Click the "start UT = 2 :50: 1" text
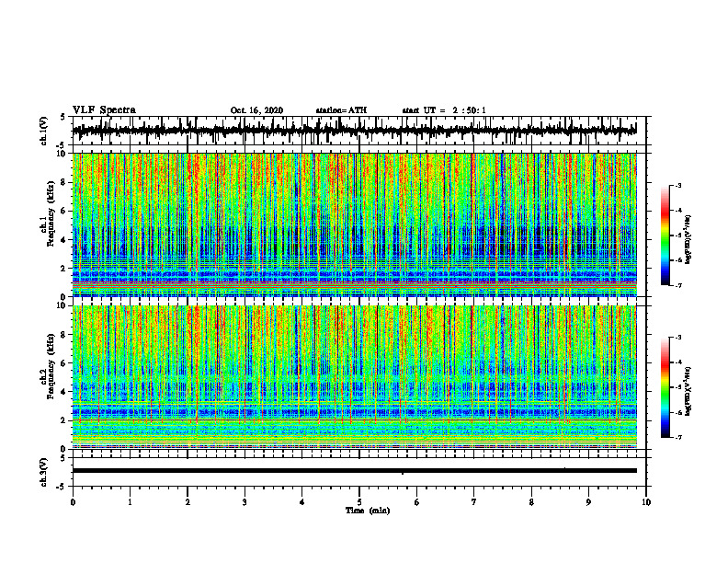The width and height of the screenshot is (728, 563). coord(444,110)
